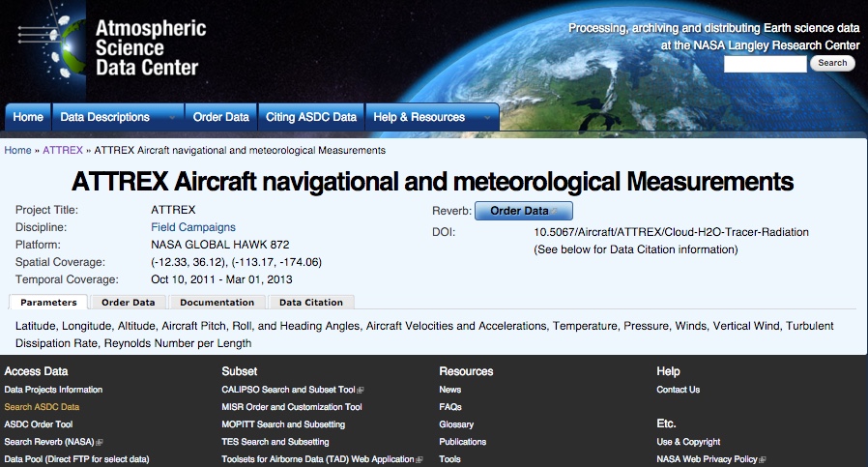Screen dimensions: 868x467
Task: Open the ASDC Order Tool link
Action: click(x=39, y=424)
